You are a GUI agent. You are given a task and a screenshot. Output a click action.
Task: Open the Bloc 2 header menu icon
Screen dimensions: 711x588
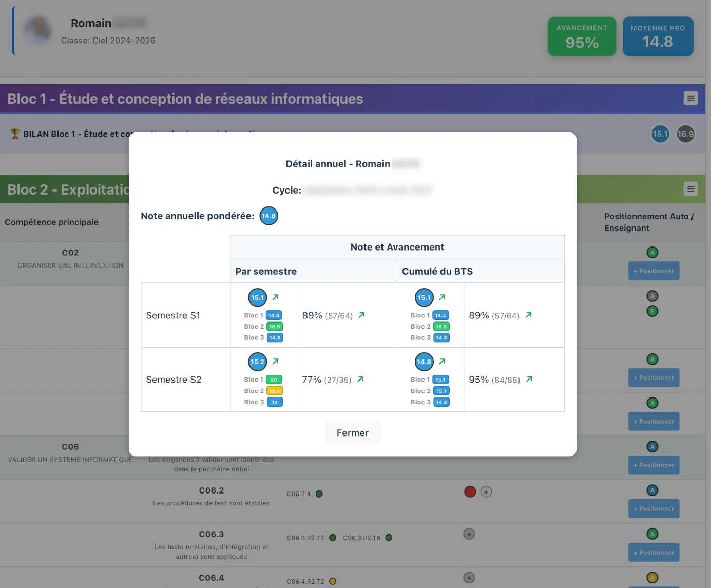coord(691,189)
